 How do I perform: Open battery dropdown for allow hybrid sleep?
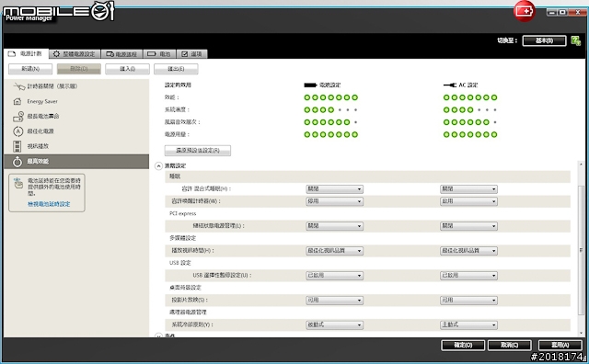[x=334, y=189]
